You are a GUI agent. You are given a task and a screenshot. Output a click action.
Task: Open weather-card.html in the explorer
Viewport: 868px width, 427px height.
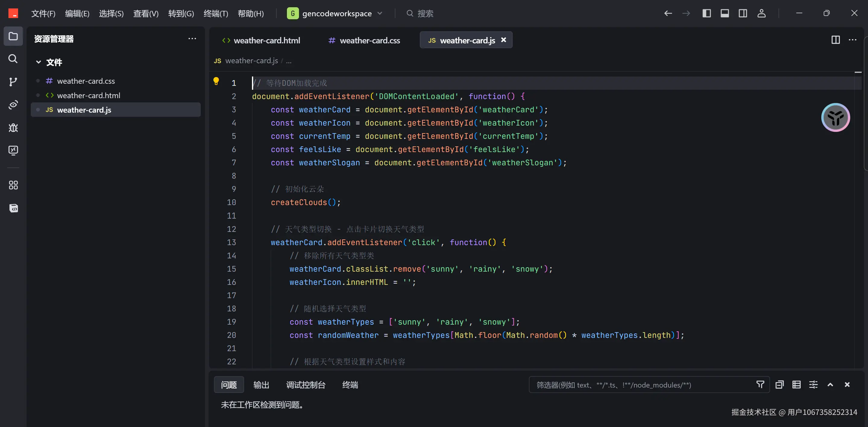(x=88, y=96)
